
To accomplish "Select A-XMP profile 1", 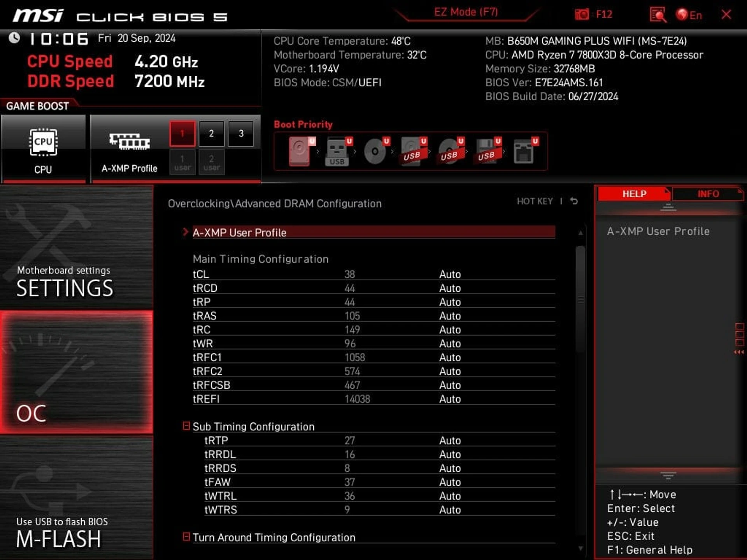I will point(182,133).
